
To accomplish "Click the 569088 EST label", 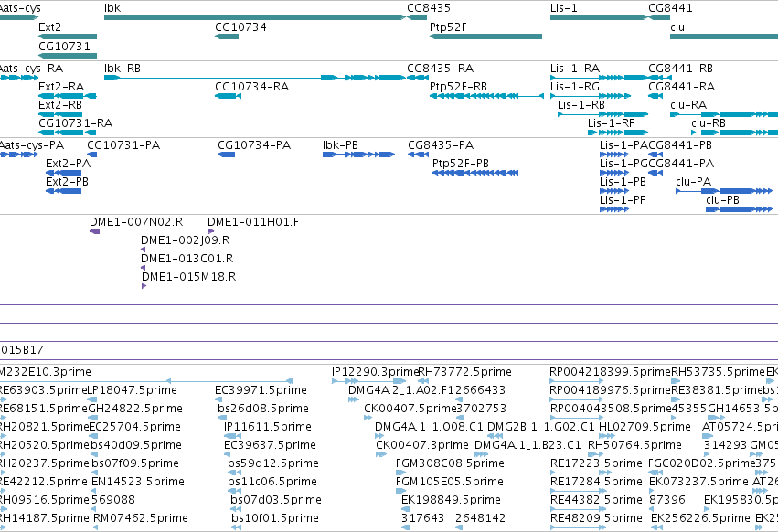I will 113,500.
